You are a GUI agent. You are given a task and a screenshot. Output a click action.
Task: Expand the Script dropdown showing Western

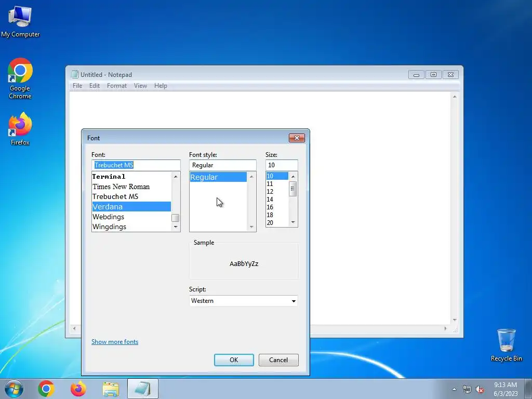243,301
